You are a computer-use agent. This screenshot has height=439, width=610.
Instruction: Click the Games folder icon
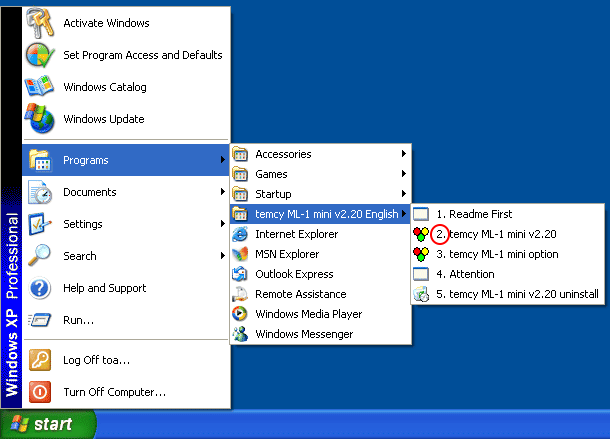(x=240, y=174)
